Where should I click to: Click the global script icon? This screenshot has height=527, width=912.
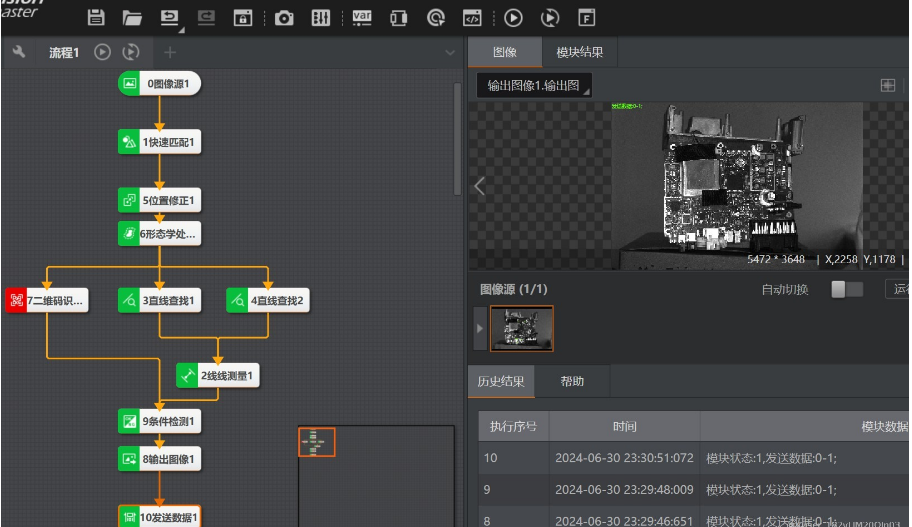pyautogui.click(x=472, y=17)
